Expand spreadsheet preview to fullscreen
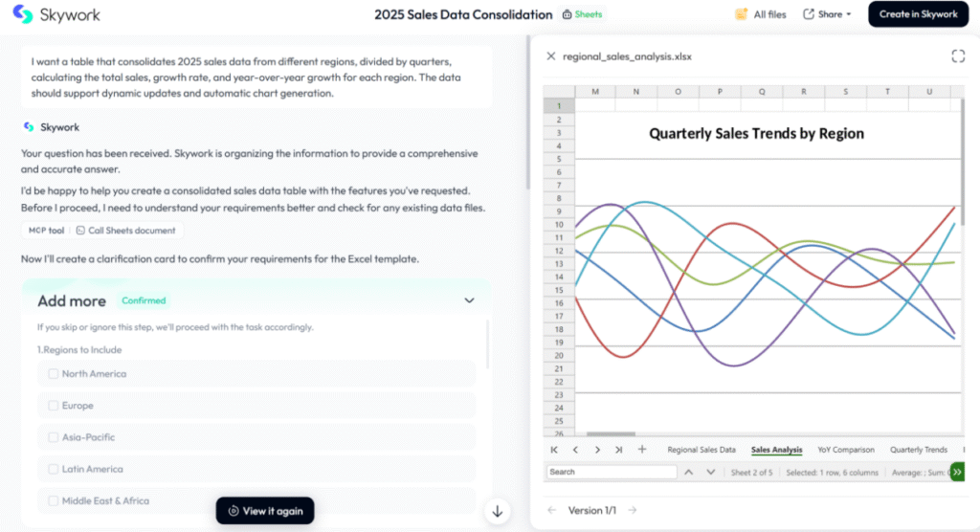The height and width of the screenshot is (532, 980). click(958, 56)
